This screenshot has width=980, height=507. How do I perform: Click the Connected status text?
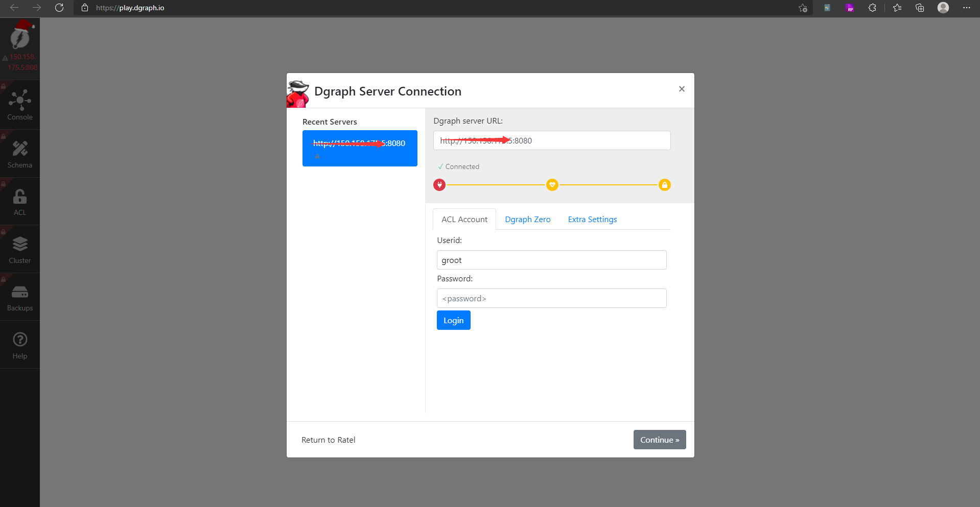[x=462, y=166]
